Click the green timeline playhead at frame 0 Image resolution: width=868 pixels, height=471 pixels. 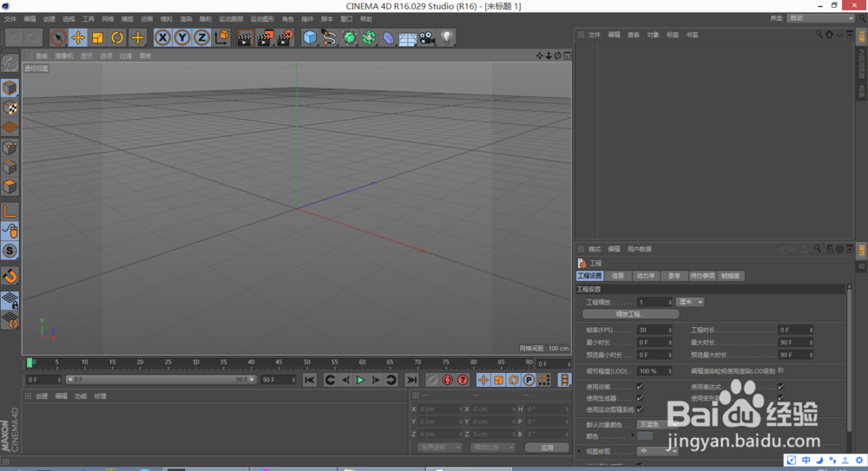[x=30, y=363]
